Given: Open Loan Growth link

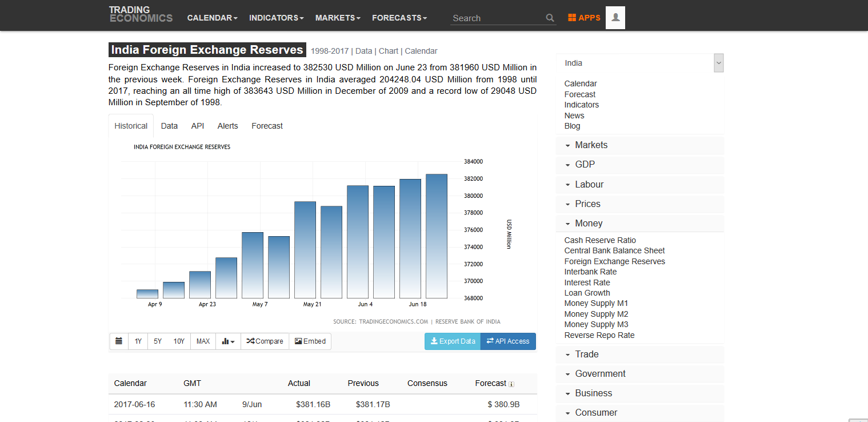Looking at the screenshot, I should point(587,293).
